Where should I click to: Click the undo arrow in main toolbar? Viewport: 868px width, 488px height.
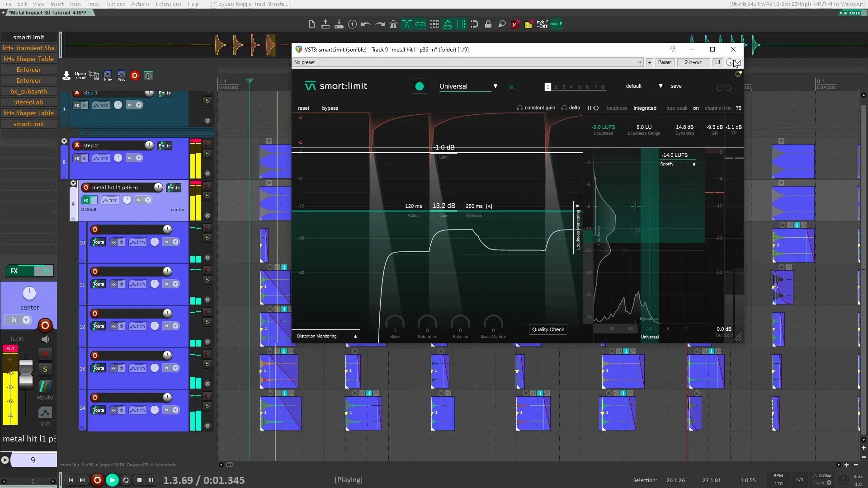click(366, 24)
